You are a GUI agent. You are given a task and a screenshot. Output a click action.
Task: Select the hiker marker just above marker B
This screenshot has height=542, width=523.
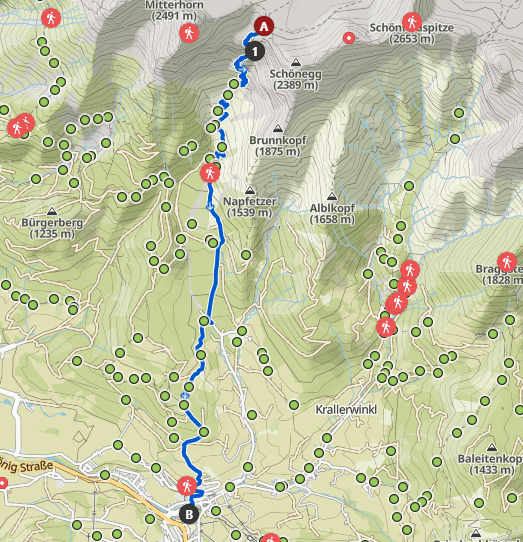[187, 486]
